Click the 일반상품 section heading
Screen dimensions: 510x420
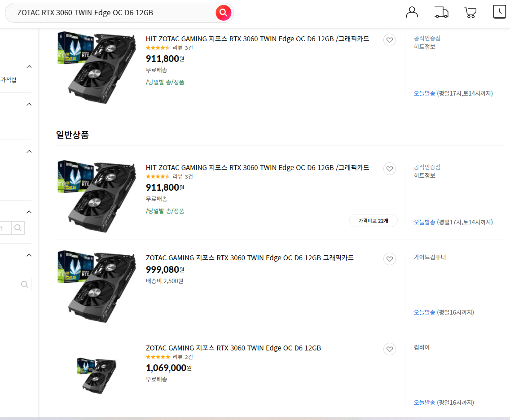pyautogui.click(x=72, y=135)
